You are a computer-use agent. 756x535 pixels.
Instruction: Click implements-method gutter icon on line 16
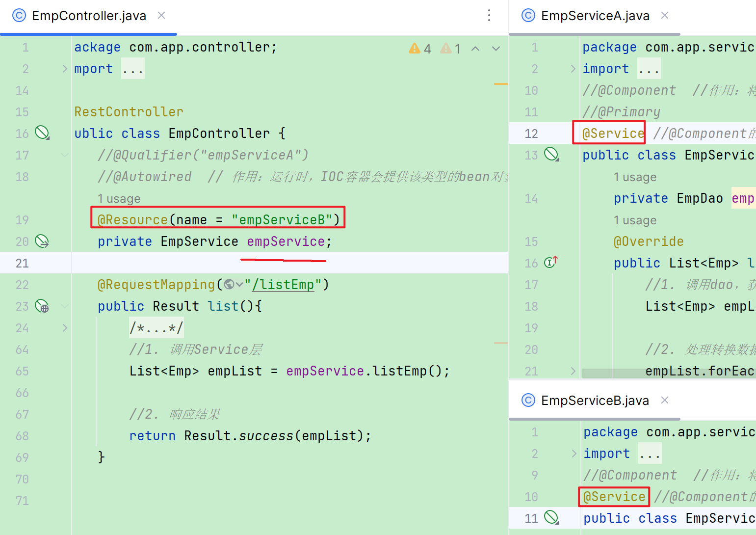tap(551, 262)
